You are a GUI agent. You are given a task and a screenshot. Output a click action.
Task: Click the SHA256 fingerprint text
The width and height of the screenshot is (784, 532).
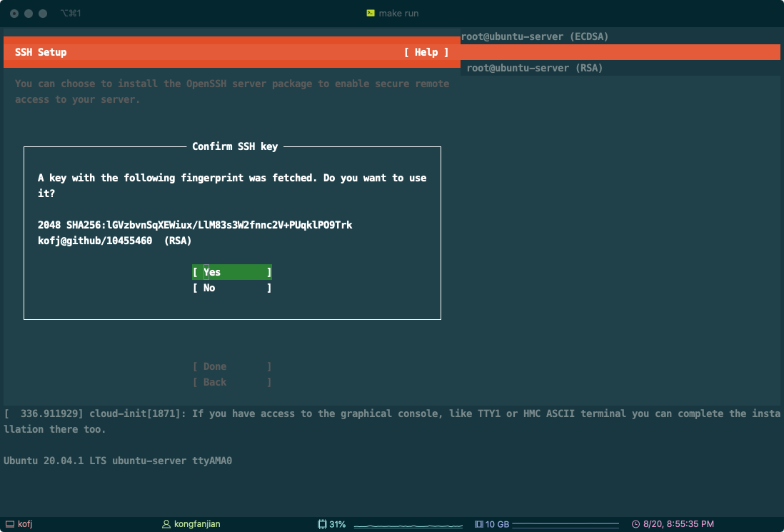point(195,225)
